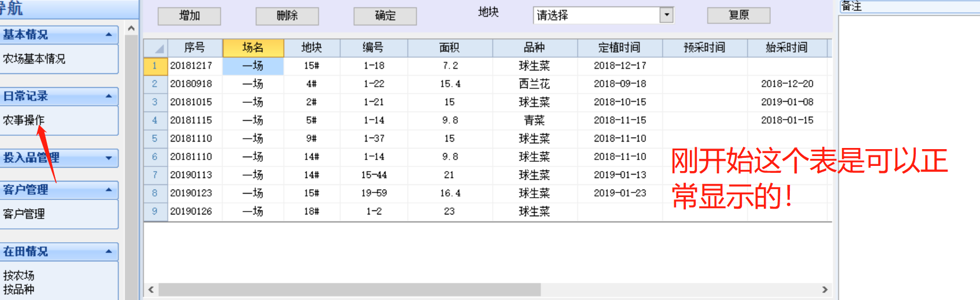Click 18# plot cell
Screen dimensions: 980x300
pos(311,212)
